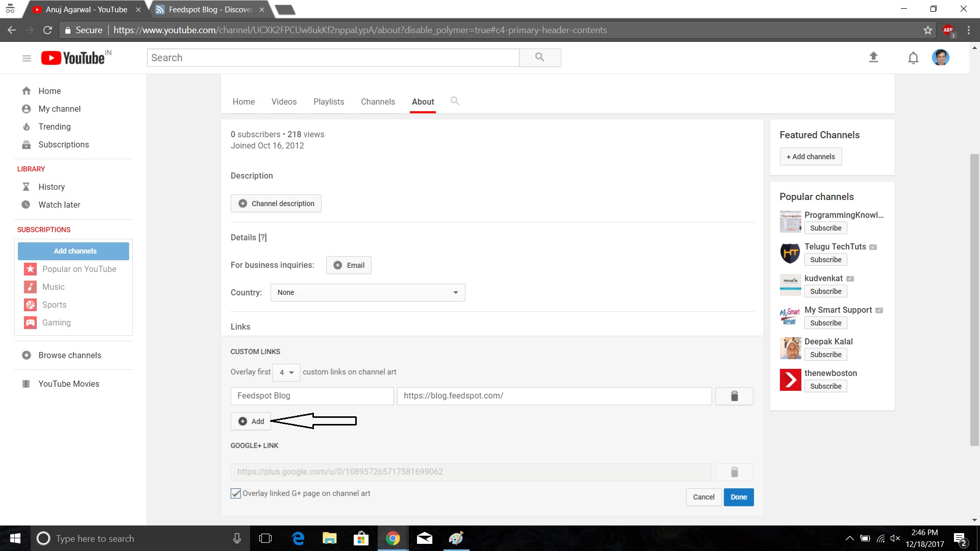Click the Google+ link trash icon
Screen dimensions: 980x551
coord(734,472)
